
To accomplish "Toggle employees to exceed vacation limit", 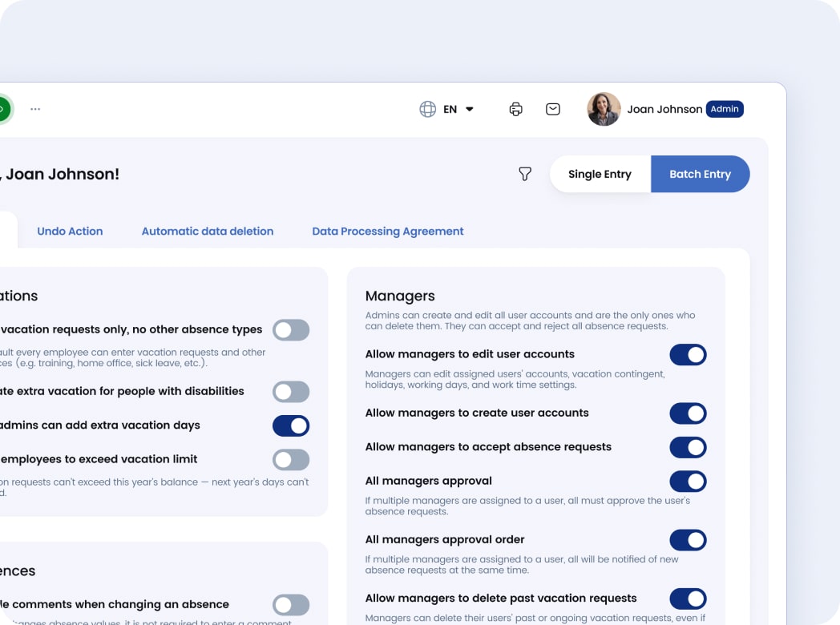I will tap(290, 459).
